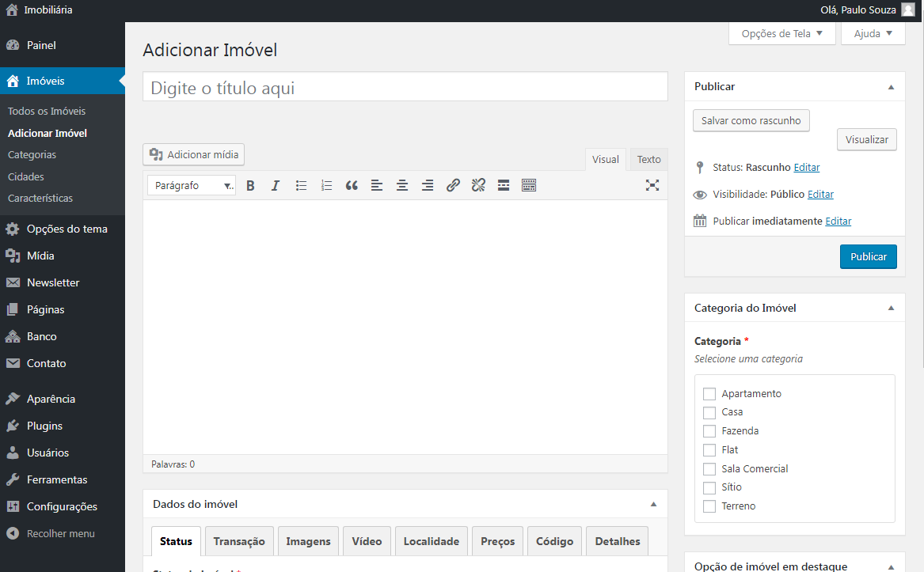
Task: Click the user avatar next to Paulo Souza
Action: [908, 10]
